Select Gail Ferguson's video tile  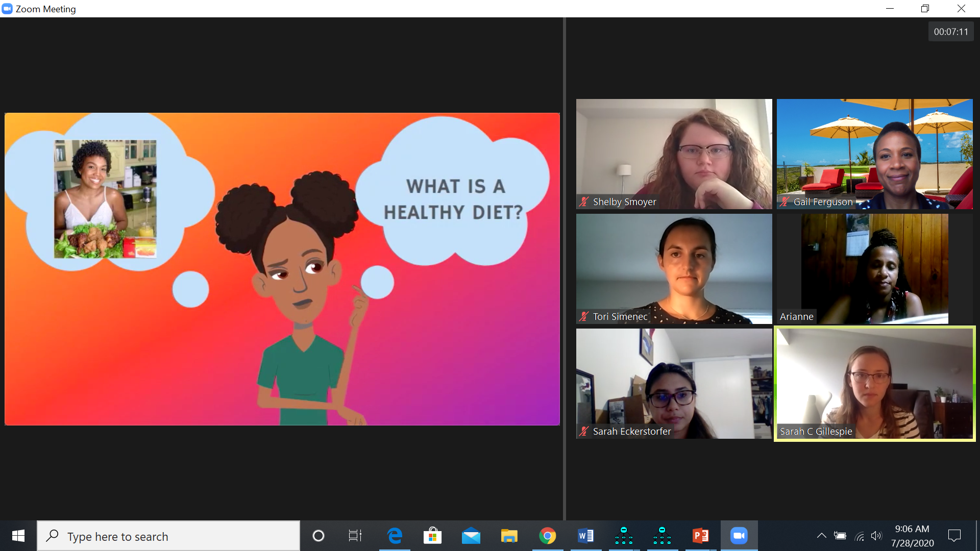[874, 154]
